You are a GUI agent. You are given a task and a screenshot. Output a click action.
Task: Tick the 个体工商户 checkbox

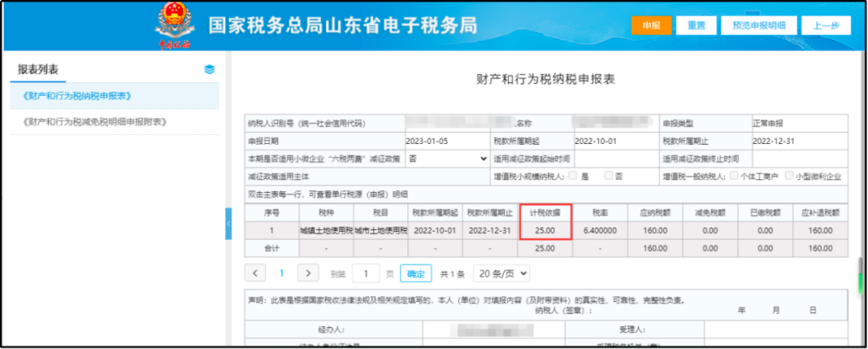(734, 176)
